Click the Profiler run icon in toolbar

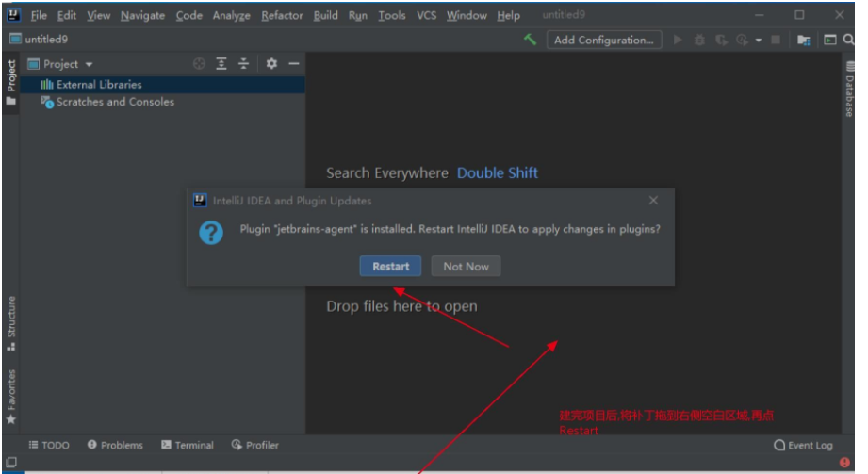742,40
